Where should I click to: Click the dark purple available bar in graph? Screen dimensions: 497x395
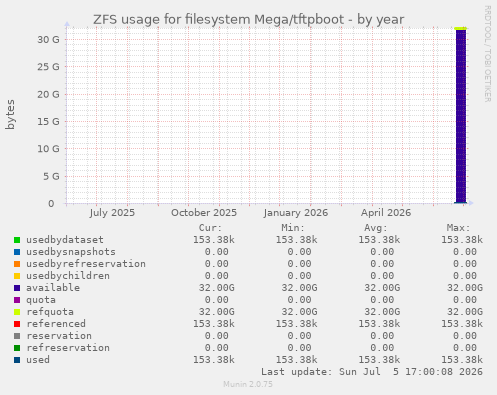point(461,116)
